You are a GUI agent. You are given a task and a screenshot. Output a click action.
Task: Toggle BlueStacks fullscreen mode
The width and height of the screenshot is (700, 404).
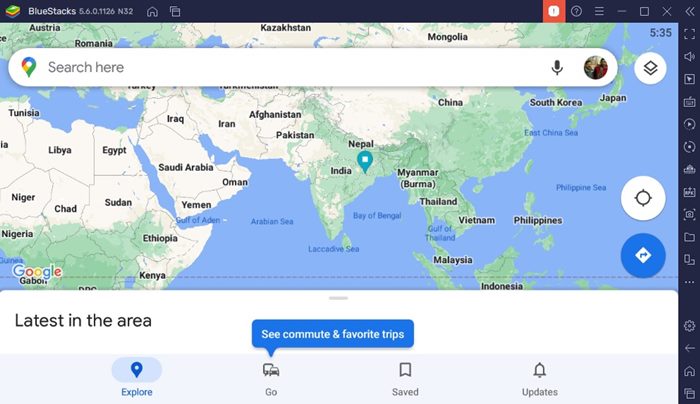coord(689,33)
